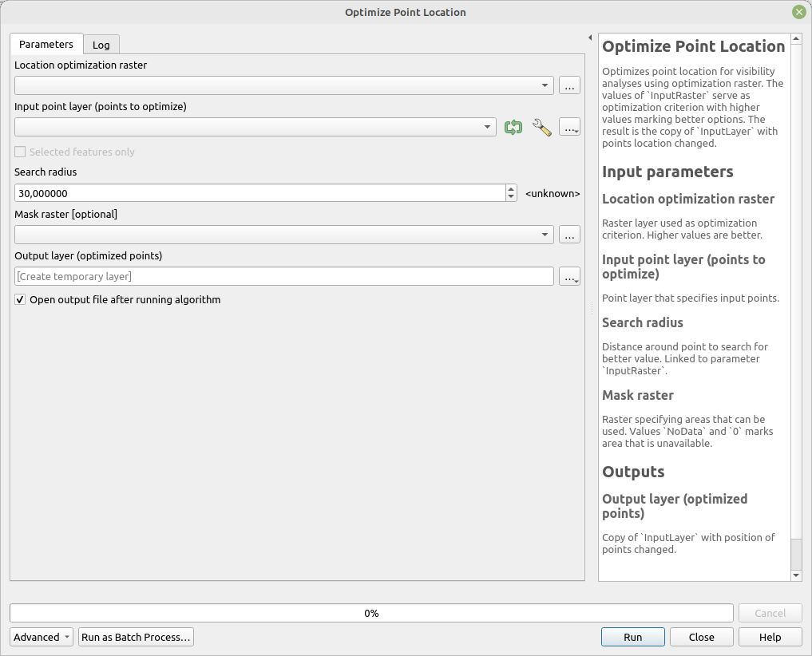Viewport: 812px width, 656px height.
Task: Uncheck Open output file after running algorithm
Action: click(x=20, y=299)
